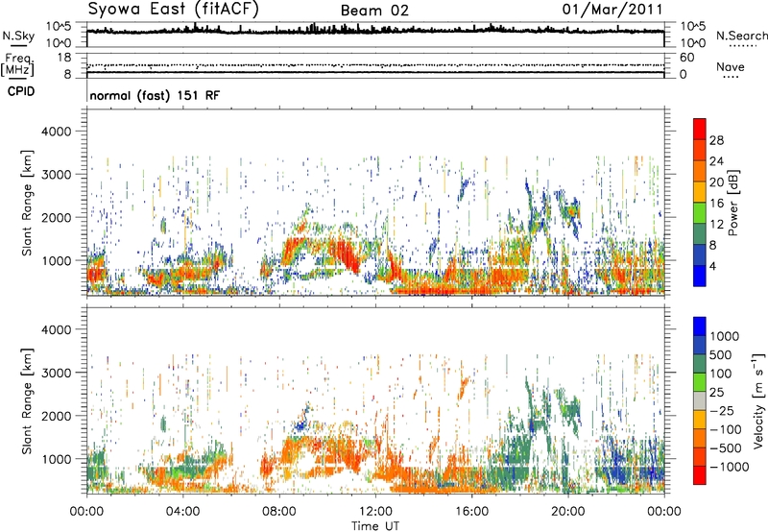Select the "Beam 02" heading
The width and height of the screenshot is (768, 532).
[374, 11]
